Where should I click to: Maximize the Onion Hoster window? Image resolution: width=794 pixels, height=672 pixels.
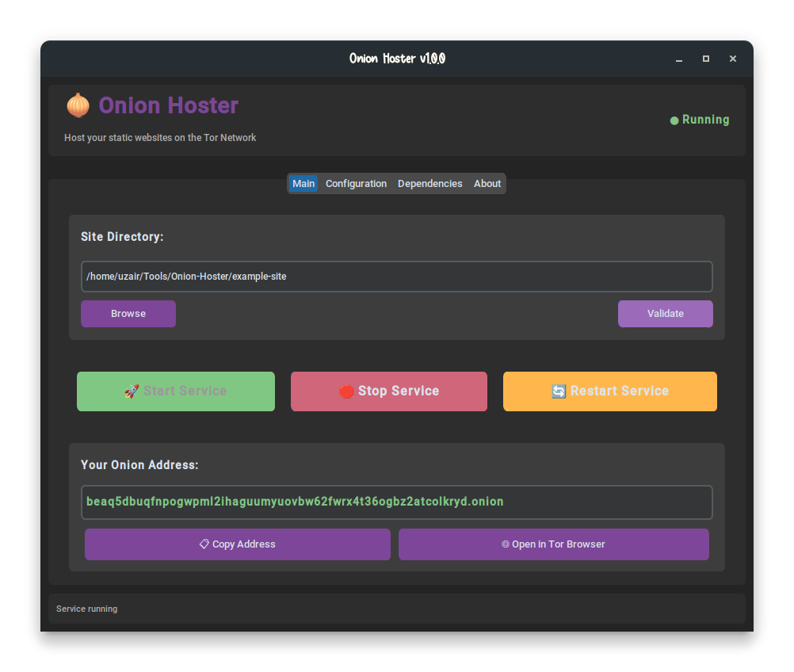706,59
